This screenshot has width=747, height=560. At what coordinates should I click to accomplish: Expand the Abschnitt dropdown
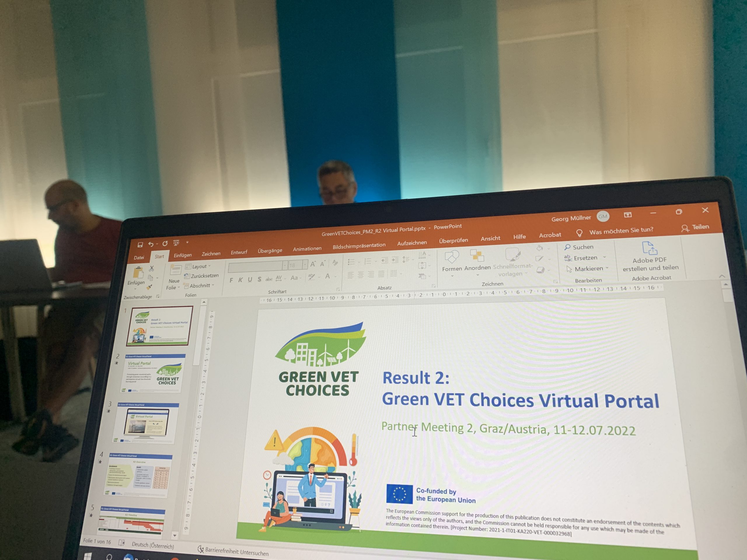200,286
